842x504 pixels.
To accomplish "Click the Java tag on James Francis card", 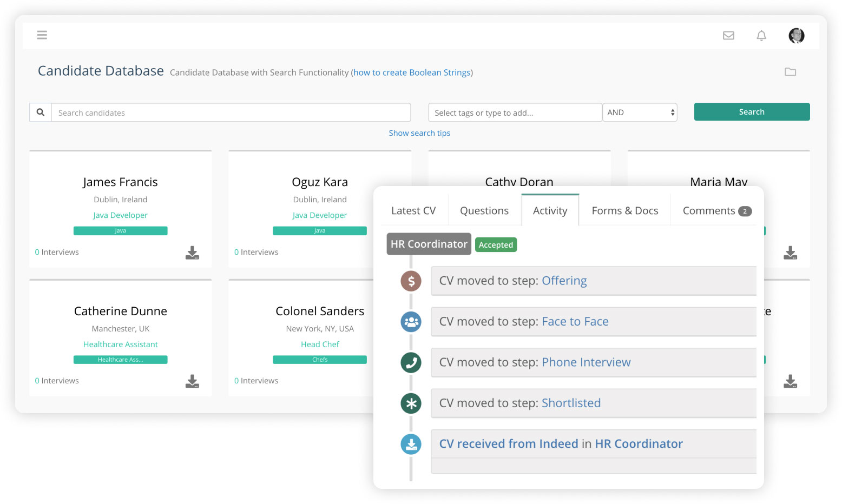I will (x=121, y=231).
